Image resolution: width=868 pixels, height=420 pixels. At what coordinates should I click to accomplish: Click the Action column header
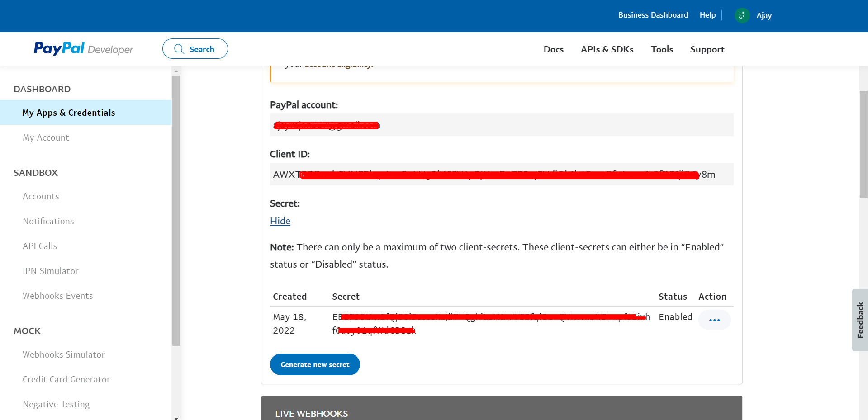pyautogui.click(x=712, y=297)
